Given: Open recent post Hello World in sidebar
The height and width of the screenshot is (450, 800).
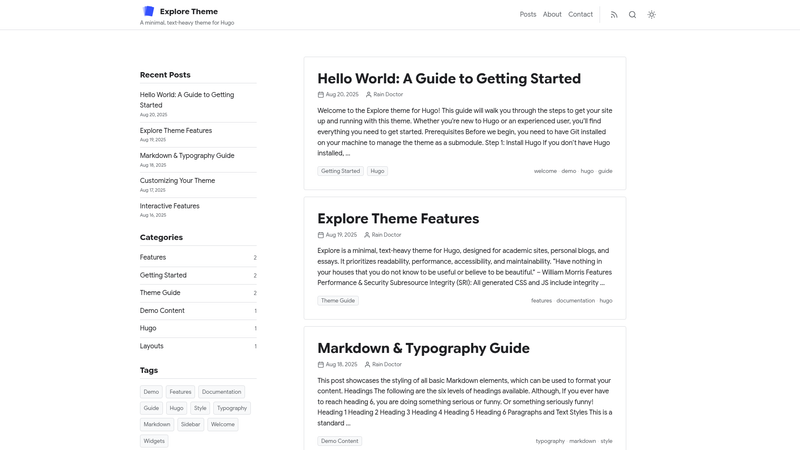Looking at the screenshot, I should coord(187,100).
